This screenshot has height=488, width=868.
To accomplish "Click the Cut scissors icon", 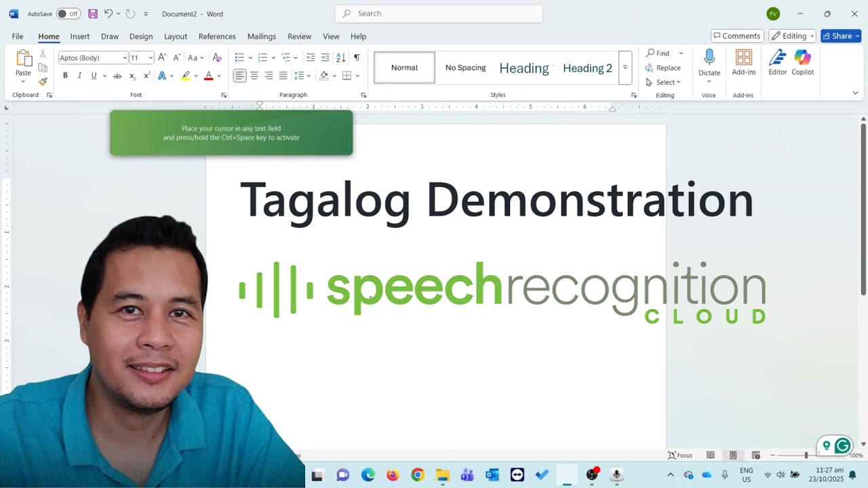I will pyautogui.click(x=43, y=54).
